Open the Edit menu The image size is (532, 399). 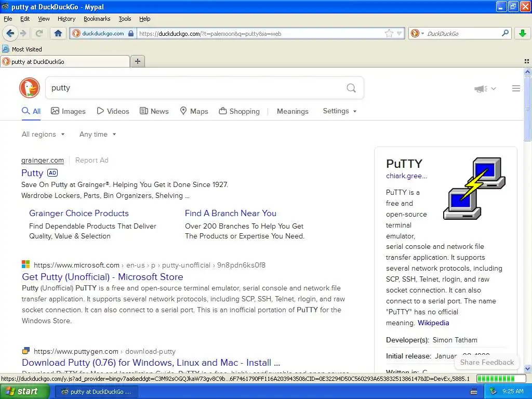25,19
